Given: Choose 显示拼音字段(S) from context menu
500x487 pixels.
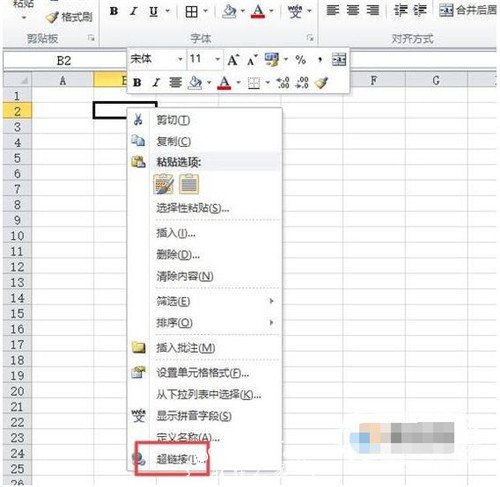Looking at the screenshot, I should pyautogui.click(x=205, y=416).
